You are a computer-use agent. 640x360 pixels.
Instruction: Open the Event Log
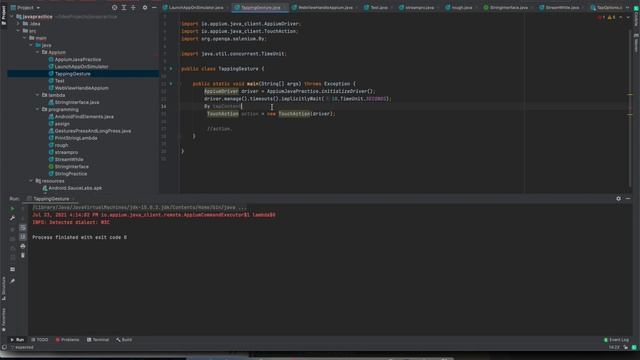tap(616, 340)
